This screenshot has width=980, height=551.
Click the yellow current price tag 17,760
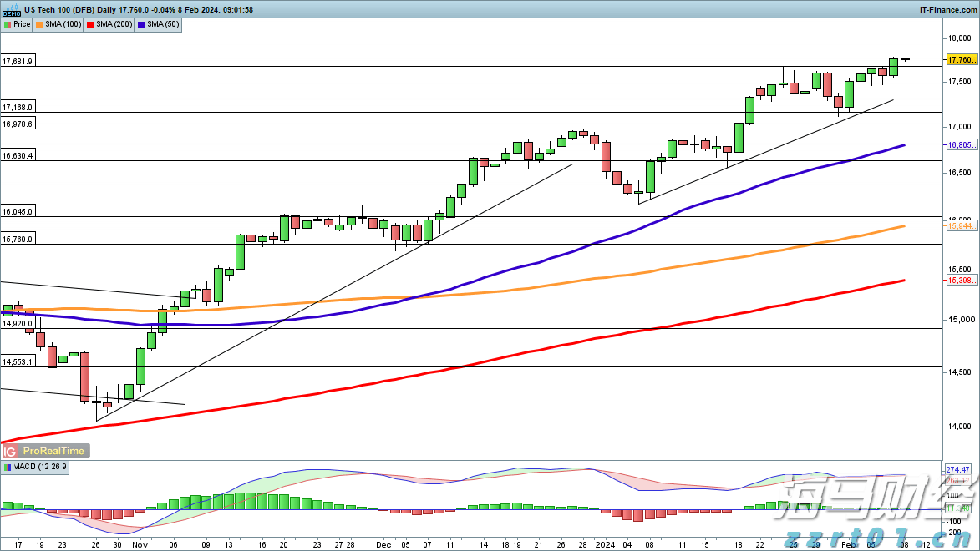(x=962, y=60)
